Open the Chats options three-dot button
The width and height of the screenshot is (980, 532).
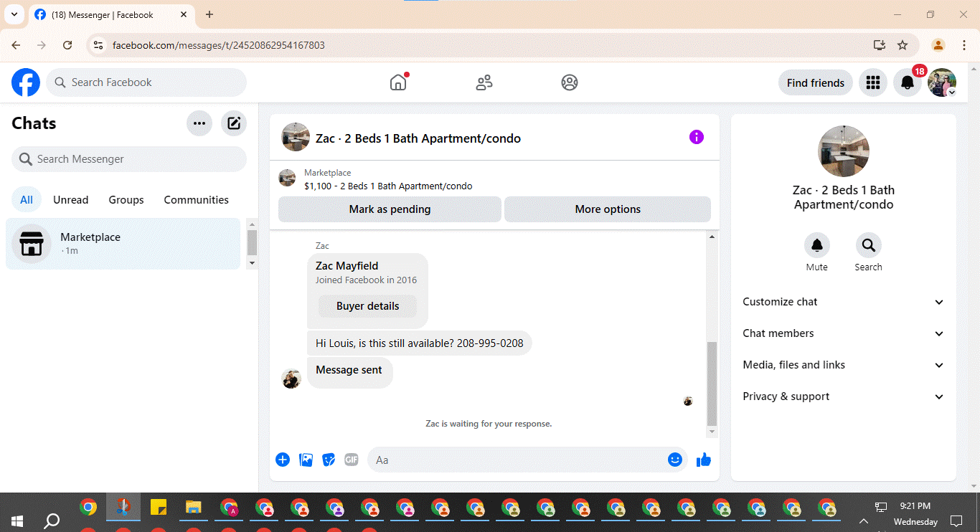click(199, 123)
